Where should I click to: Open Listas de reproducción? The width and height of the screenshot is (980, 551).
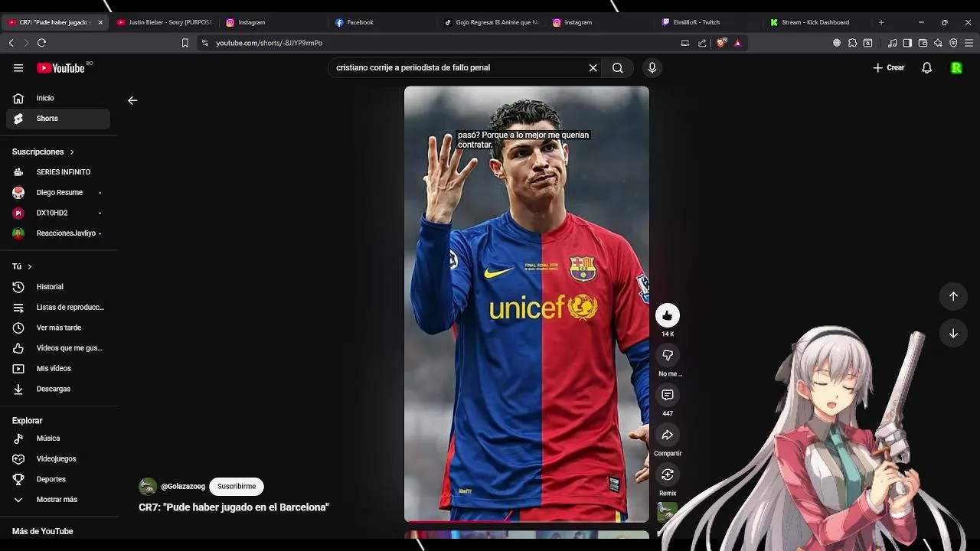58,308
